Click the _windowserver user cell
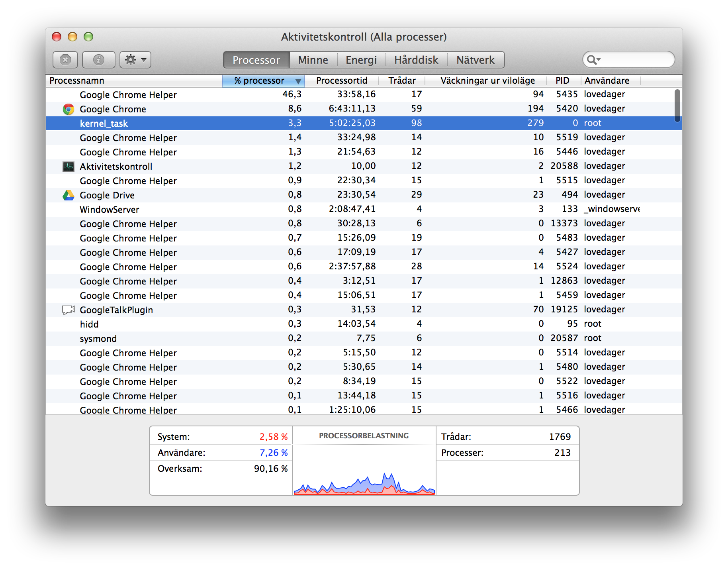The height and width of the screenshot is (569, 728). 612,209
